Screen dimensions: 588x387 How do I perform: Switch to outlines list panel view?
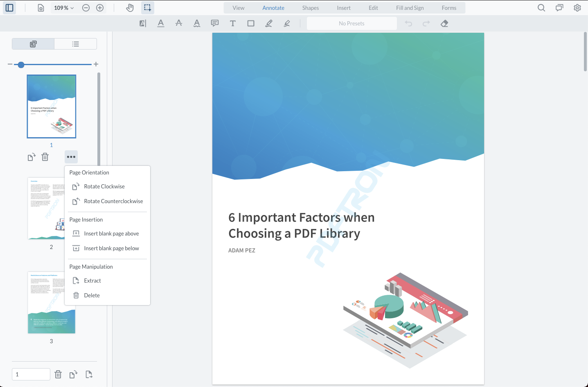click(x=76, y=44)
